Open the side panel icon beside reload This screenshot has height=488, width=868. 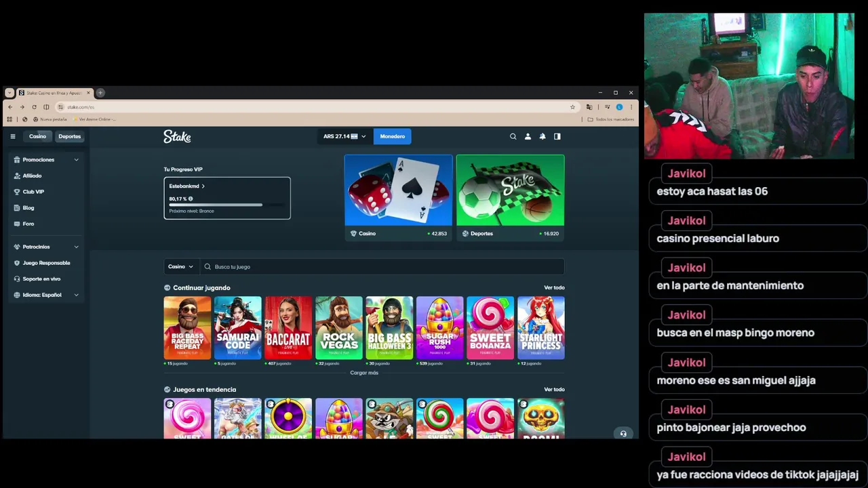click(x=46, y=107)
